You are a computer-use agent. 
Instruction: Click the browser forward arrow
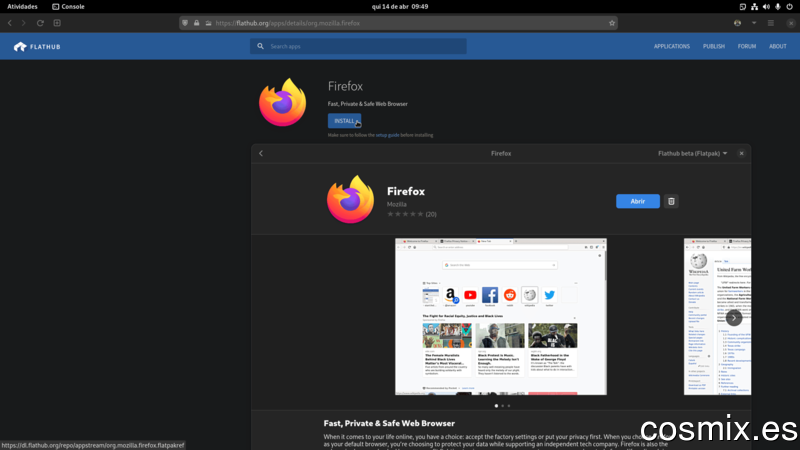pos(23,23)
